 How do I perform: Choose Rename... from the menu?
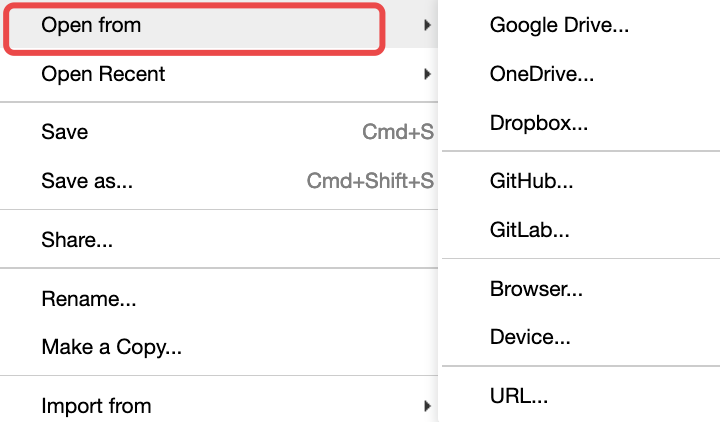(x=89, y=298)
